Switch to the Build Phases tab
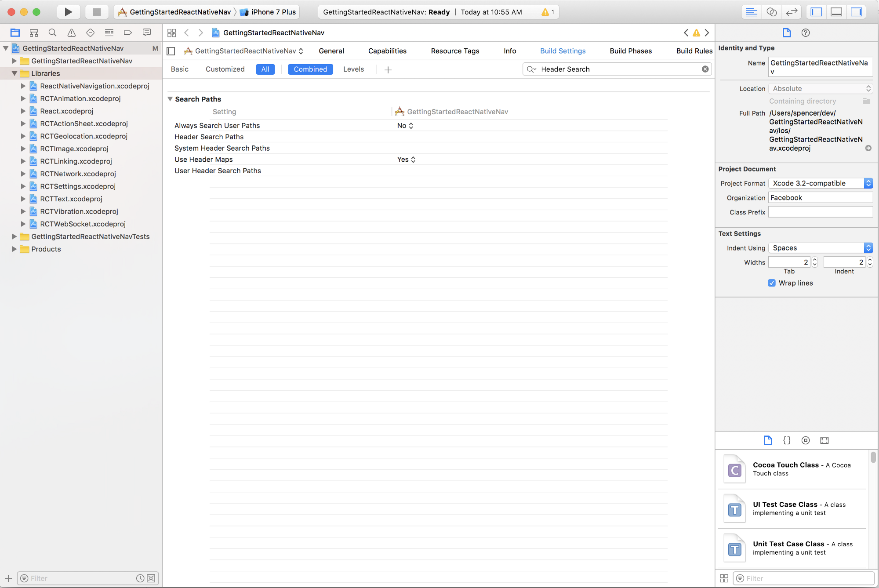The width and height of the screenshot is (879, 588). pos(630,51)
